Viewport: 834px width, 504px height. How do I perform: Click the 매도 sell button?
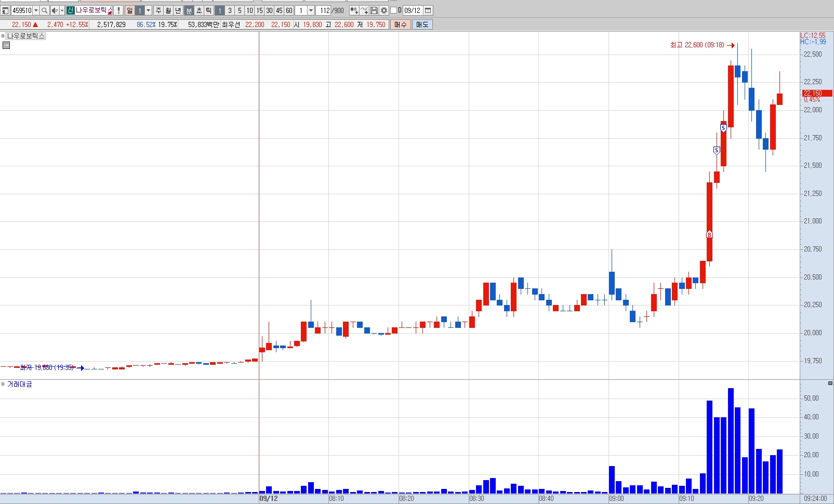coord(422,24)
